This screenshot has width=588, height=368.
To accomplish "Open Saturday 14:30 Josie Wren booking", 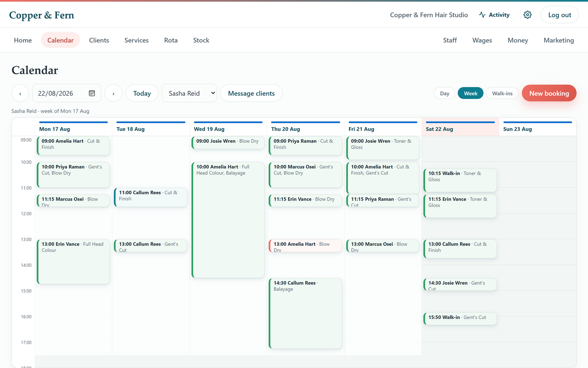I will [460, 284].
